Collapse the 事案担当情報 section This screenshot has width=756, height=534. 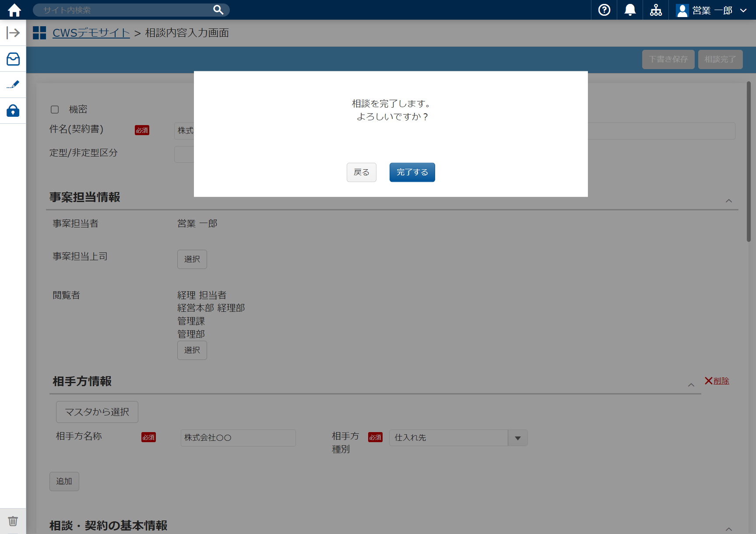(x=729, y=201)
